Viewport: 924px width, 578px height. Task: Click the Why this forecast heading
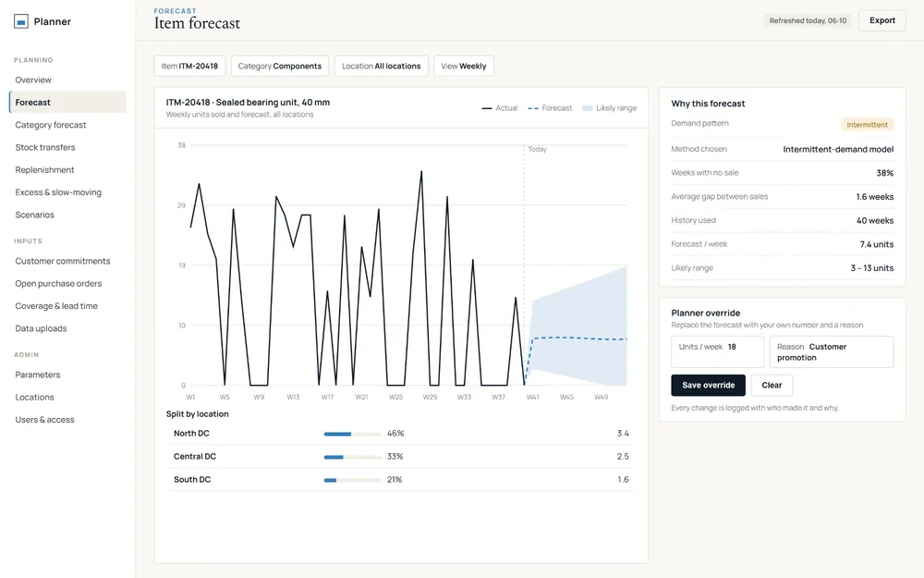708,104
